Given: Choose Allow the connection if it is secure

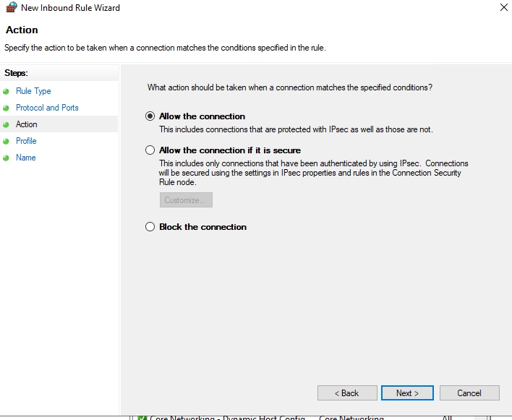Looking at the screenshot, I should click(x=150, y=150).
